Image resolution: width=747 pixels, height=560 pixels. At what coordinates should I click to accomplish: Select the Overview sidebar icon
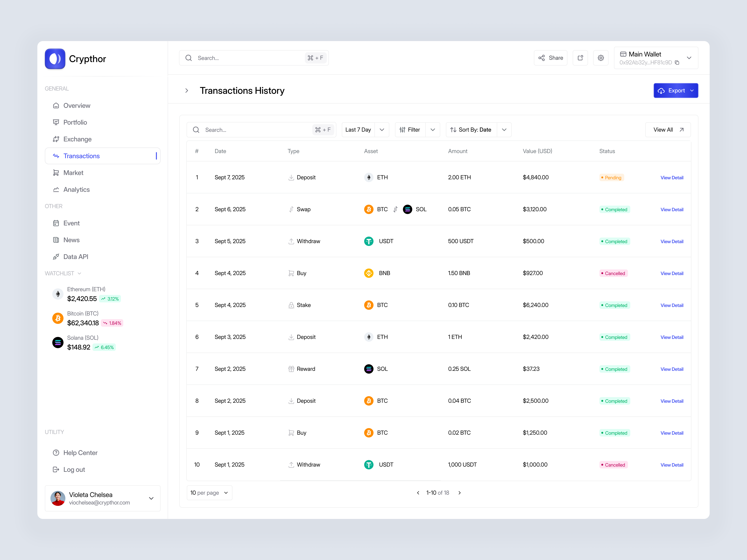pos(56,105)
